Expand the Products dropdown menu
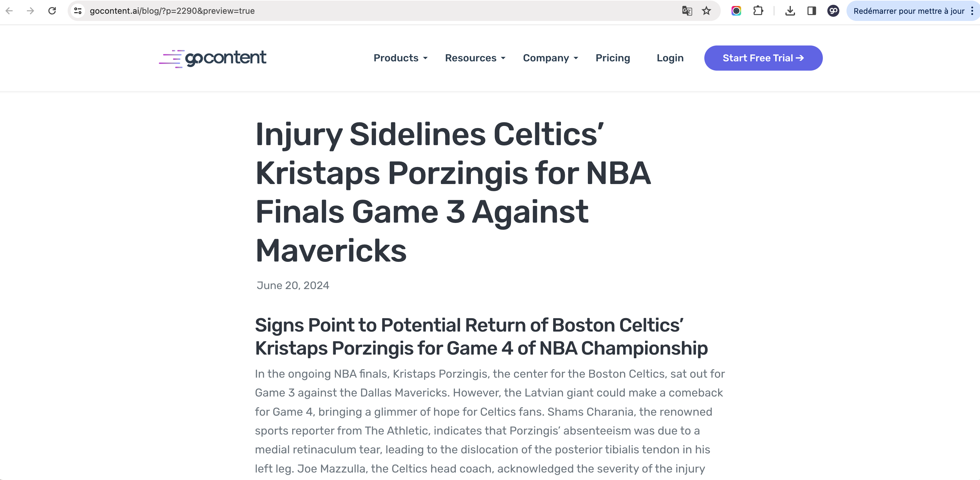980x480 pixels. (x=400, y=58)
